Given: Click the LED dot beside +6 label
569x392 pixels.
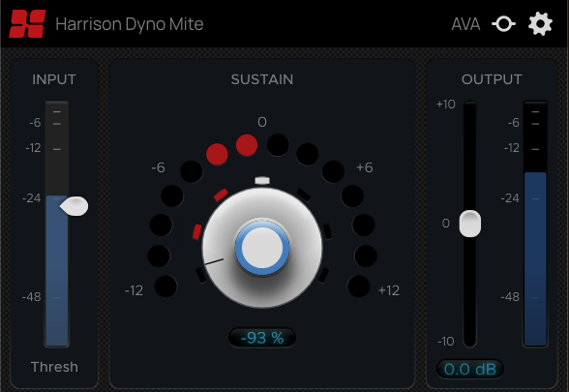Looking at the screenshot, I should click(x=333, y=171).
